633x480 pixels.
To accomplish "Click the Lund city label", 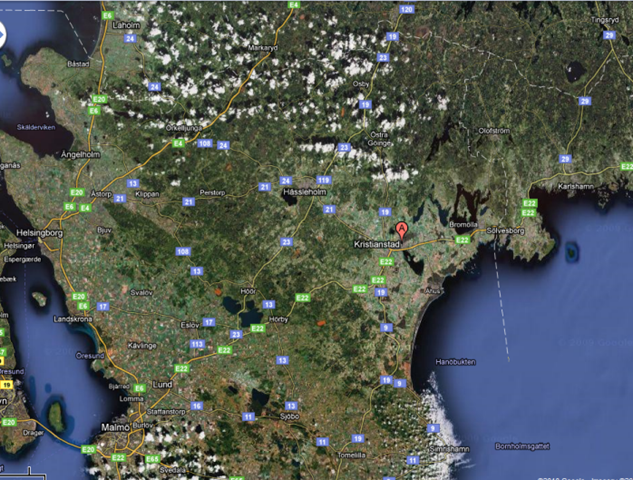I will (x=162, y=385).
